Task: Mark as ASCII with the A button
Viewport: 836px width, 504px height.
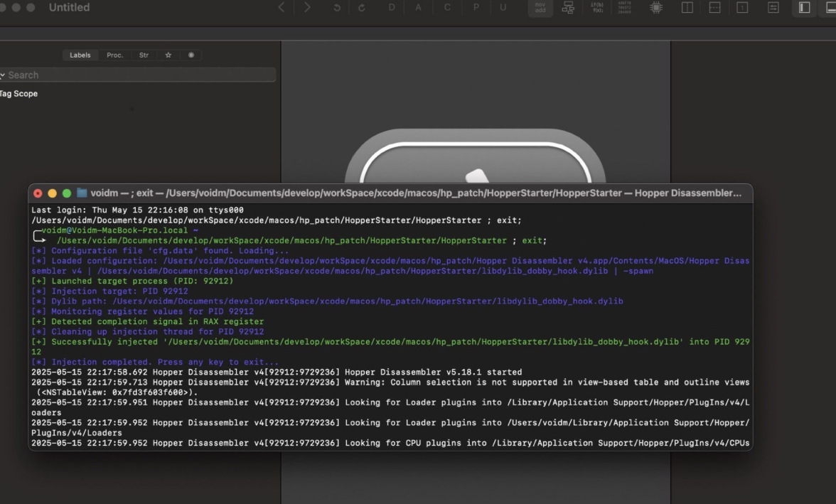Action: click(419, 7)
